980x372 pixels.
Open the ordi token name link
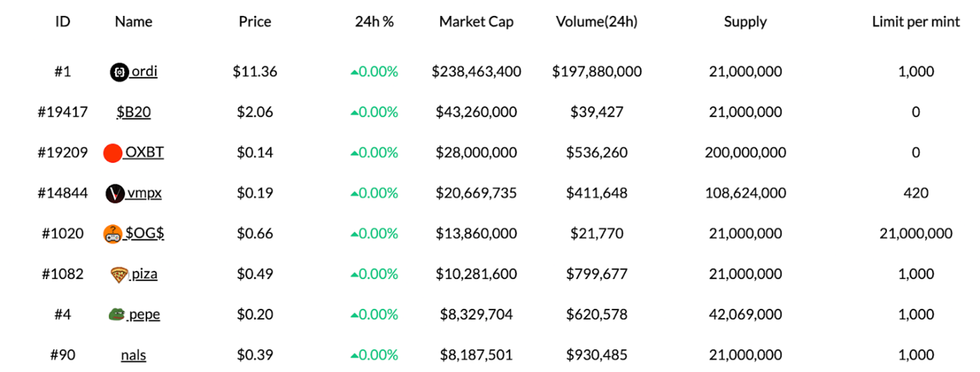click(144, 71)
